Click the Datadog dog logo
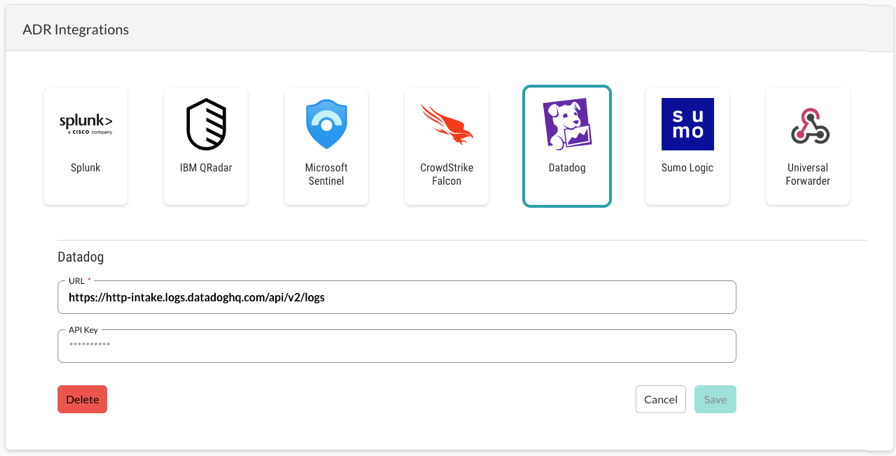896x456 pixels. (x=567, y=124)
